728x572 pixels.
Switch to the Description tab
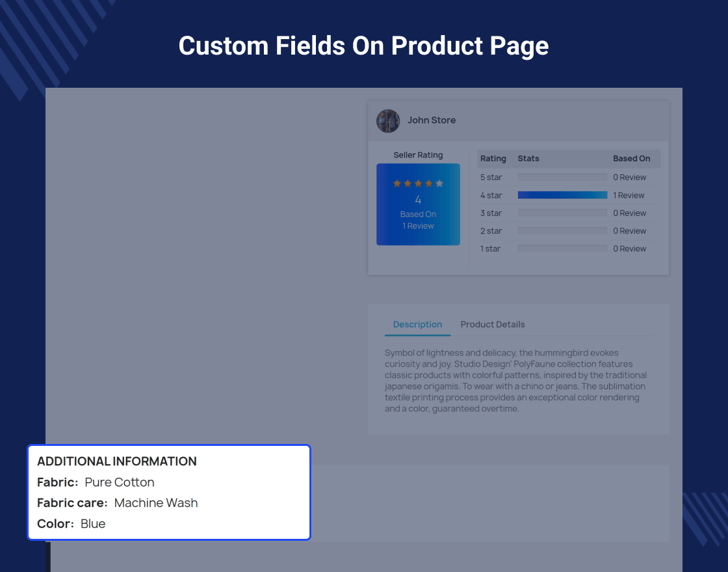(x=417, y=324)
